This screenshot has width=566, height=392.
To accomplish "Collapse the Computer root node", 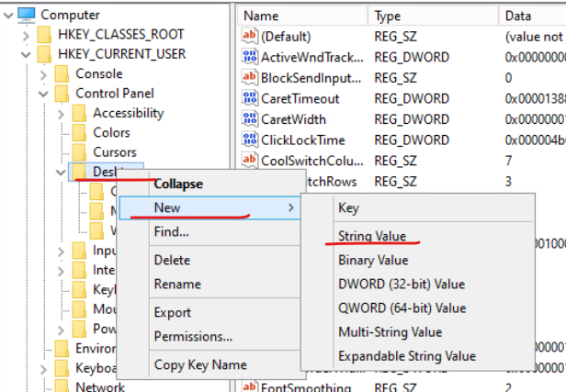I will tap(8, 16).
